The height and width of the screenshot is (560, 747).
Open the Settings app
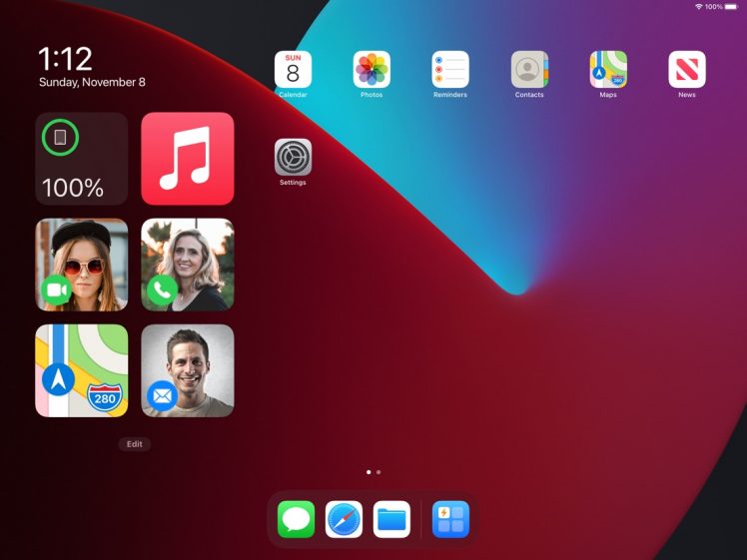click(293, 157)
